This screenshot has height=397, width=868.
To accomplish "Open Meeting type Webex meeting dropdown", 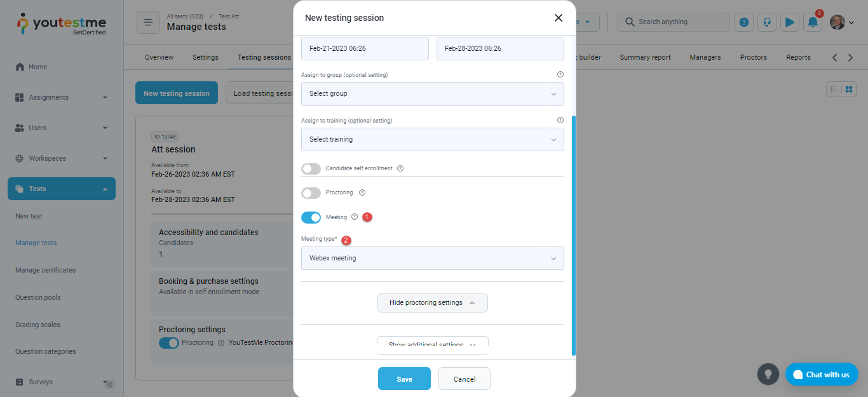I will tap(432, 259).
